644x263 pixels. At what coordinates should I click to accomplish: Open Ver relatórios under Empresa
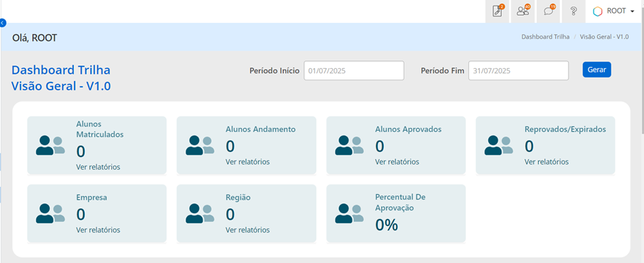pyautogui.click(x=98, y=230)
